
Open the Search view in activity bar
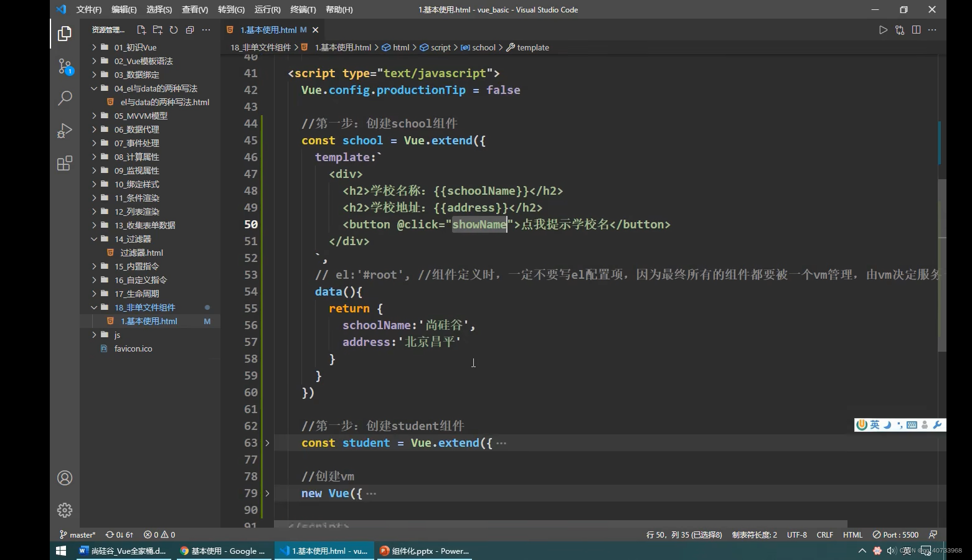pyautogui.click(x=65, y=98)
